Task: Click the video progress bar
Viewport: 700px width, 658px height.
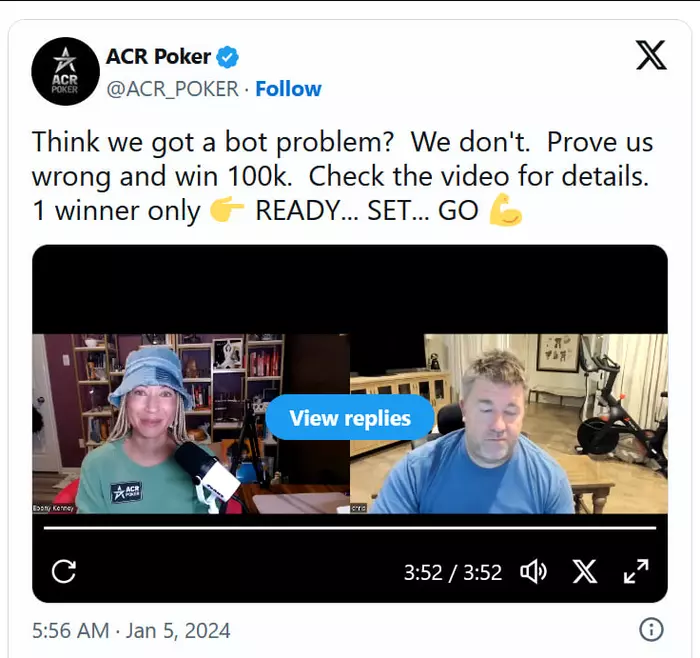Action: (x=350, y=528)
